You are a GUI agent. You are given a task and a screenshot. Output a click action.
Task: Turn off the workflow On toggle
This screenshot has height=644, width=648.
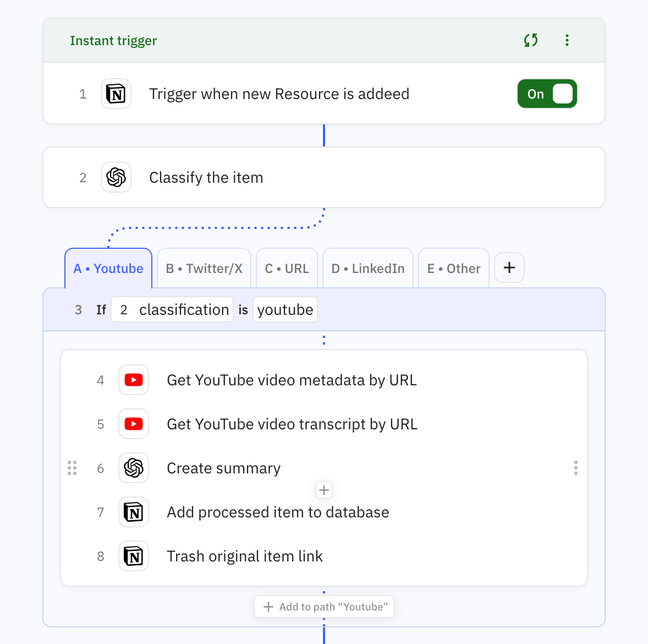pos(547,94)
